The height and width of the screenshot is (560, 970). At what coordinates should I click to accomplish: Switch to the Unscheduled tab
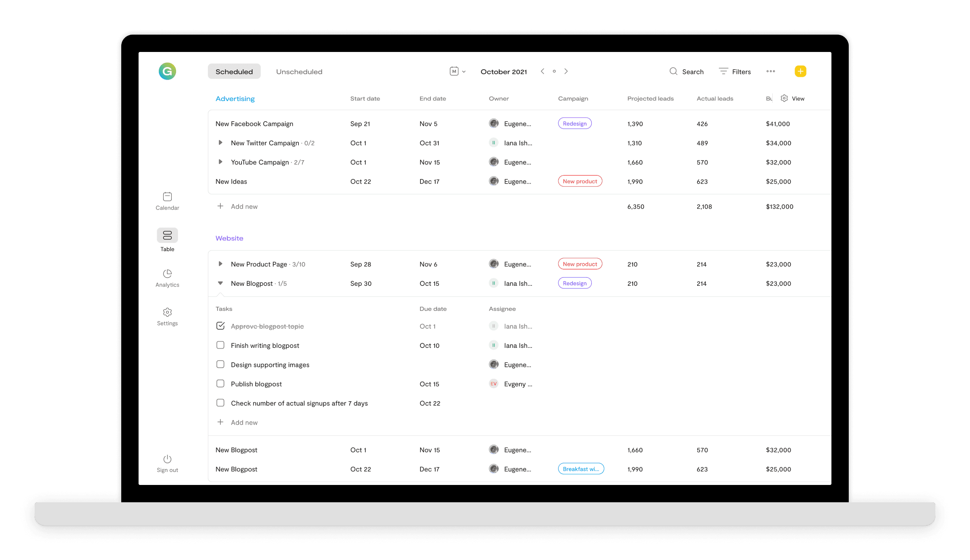coord(299,71)
